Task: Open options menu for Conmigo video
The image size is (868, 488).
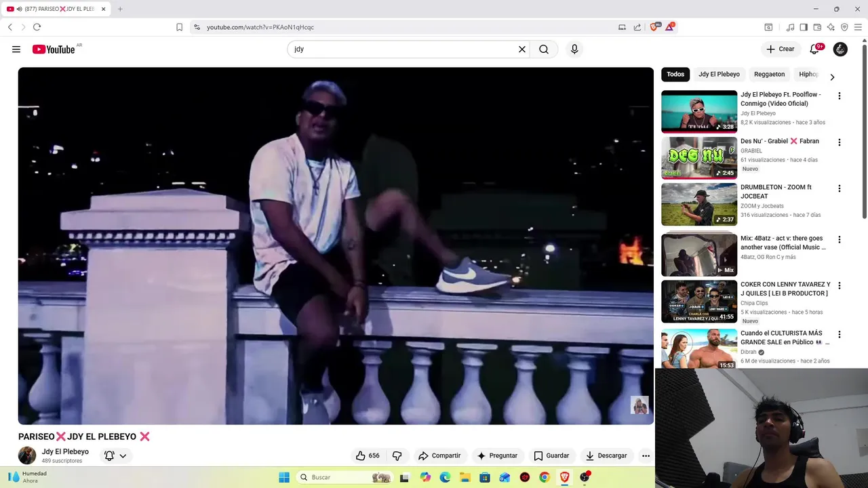Action: point(839,96)
